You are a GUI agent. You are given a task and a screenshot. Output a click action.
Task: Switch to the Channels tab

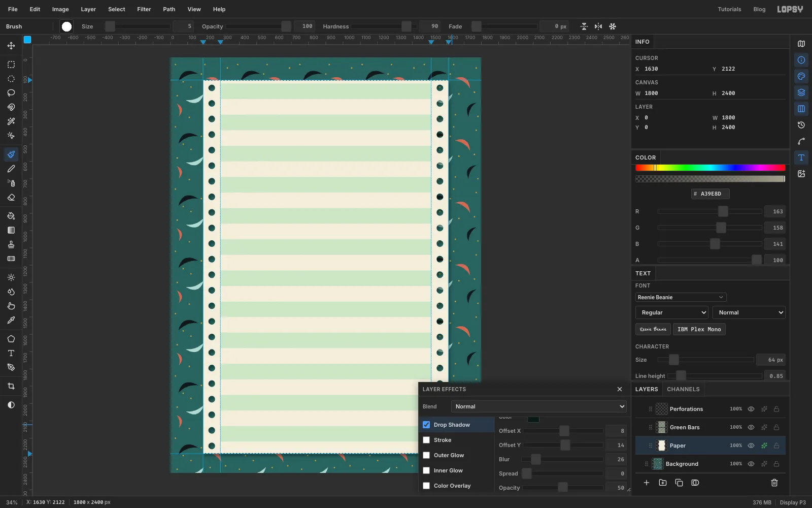[683, 389]
